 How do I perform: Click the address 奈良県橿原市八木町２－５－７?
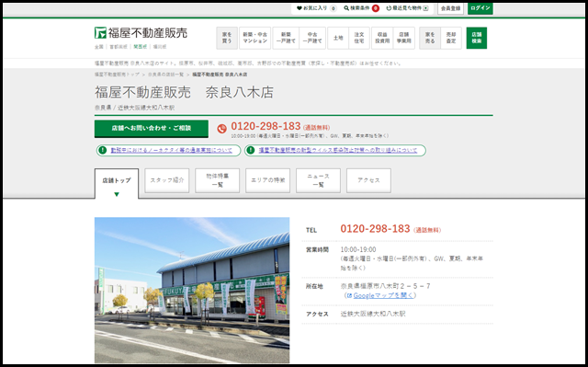coord(386,286)
